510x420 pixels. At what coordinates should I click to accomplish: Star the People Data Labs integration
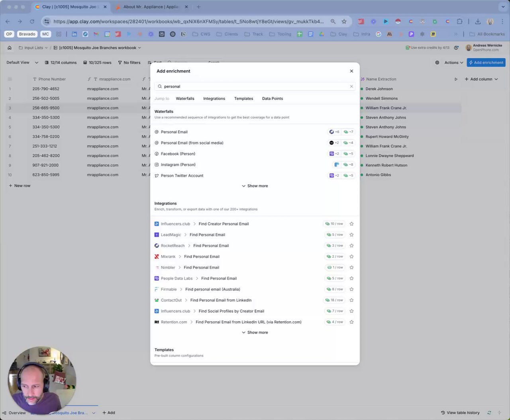pyautogui.click(x=351, y=279)
